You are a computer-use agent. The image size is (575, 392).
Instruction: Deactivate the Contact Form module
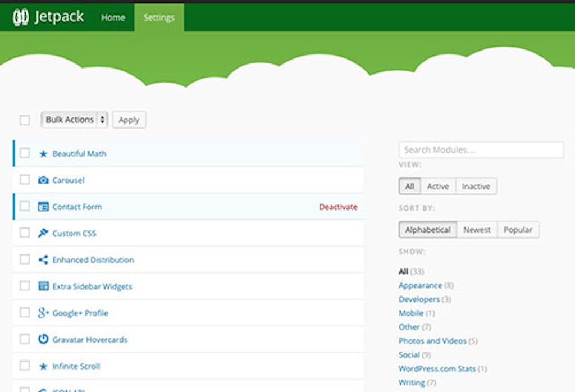337,206
